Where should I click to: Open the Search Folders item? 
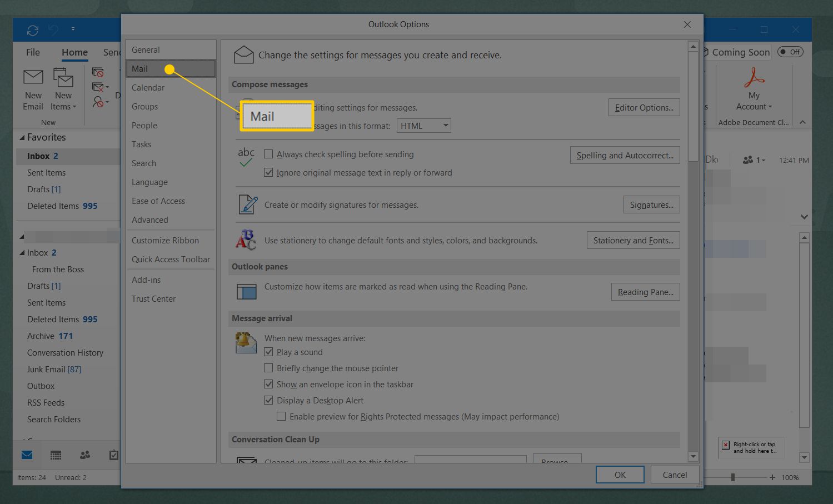point(54,419)
